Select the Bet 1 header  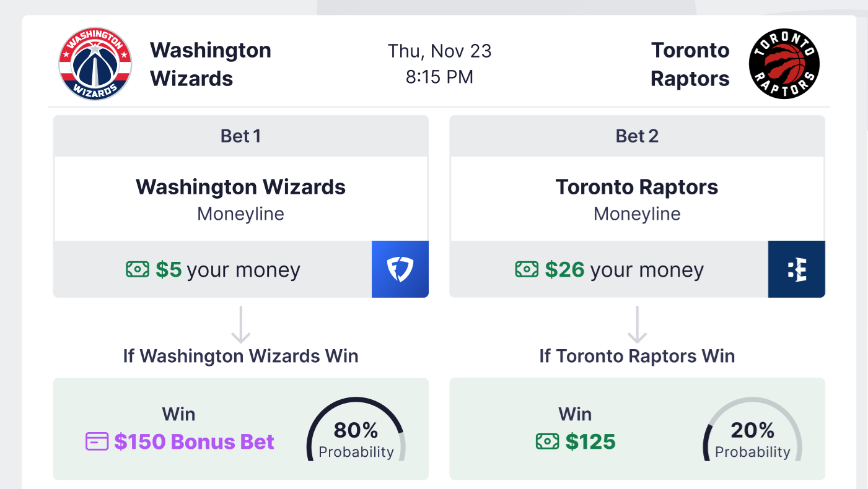click(x=241, y=136)
